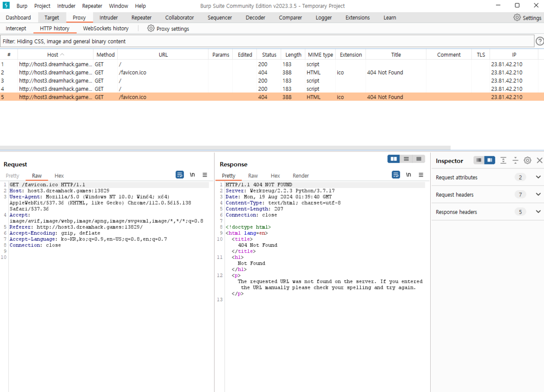Screen dimensions: 544x392
Task: Select tabbed combined layout icon
Action: click(419, 159)
